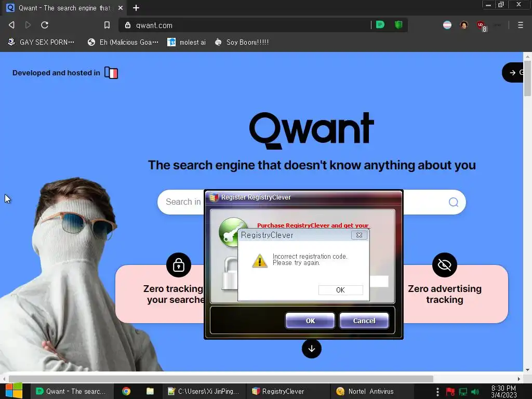The height and width of the screenshot is (399, 532).
Task: Open the Windows Start button
Action: point(14,391)
